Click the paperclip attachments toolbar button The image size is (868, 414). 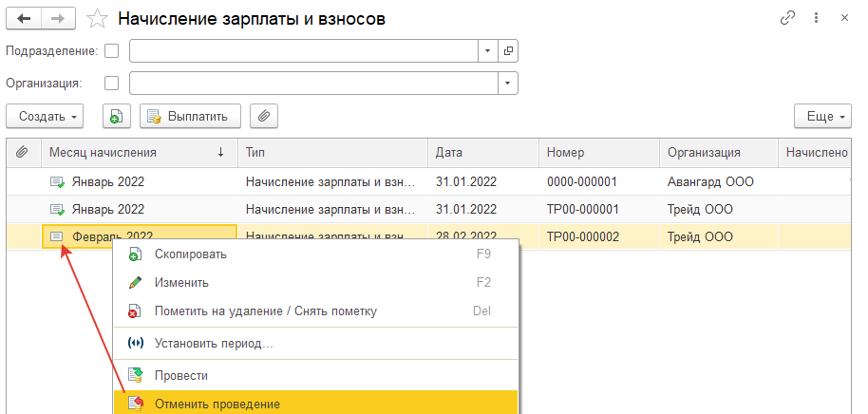click(x=264, y=117)
